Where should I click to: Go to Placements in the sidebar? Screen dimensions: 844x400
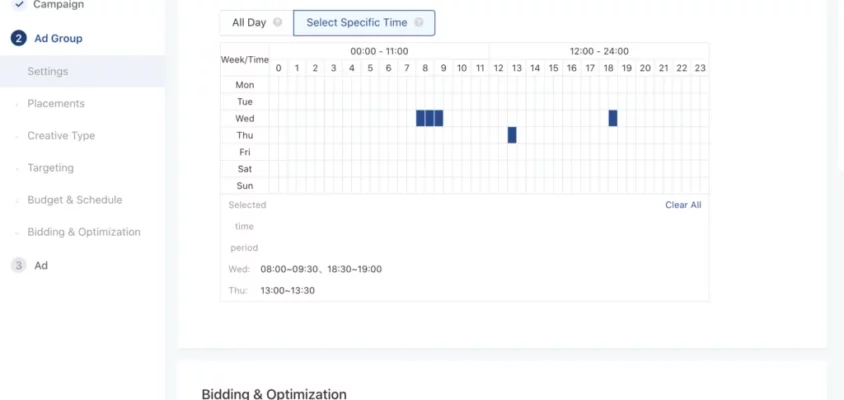[56, 103]
